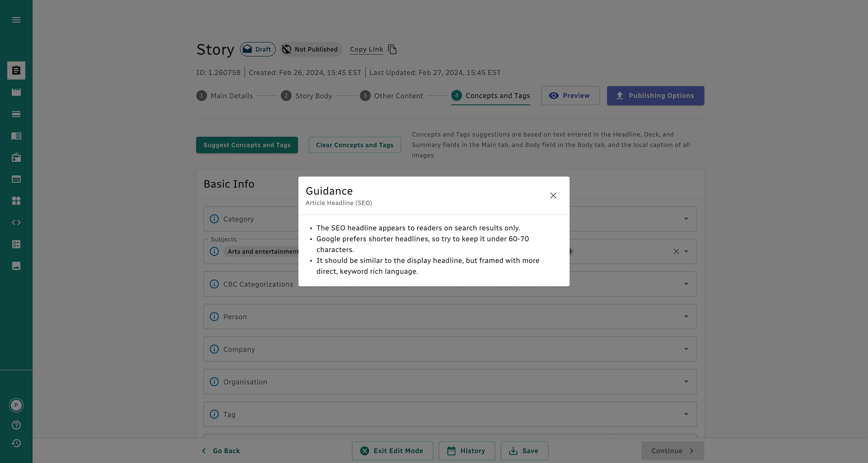Viewport: 868px width, 463px height.
Task: Open the video clapperboard sidebar icon
Action: coord(16,92)
